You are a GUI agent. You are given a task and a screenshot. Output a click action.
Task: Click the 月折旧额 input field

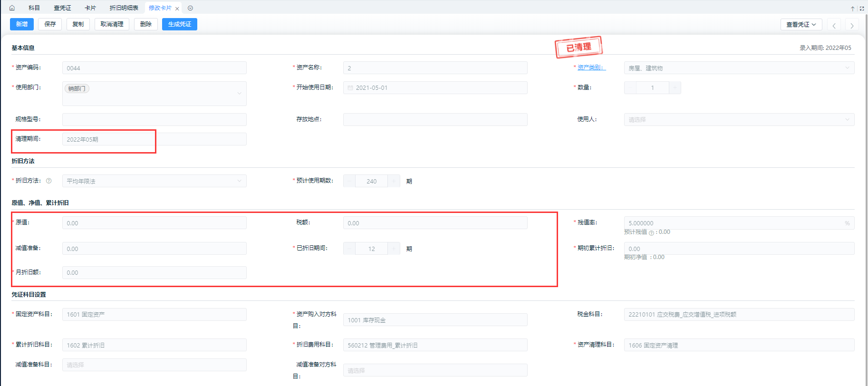(154, 273)
